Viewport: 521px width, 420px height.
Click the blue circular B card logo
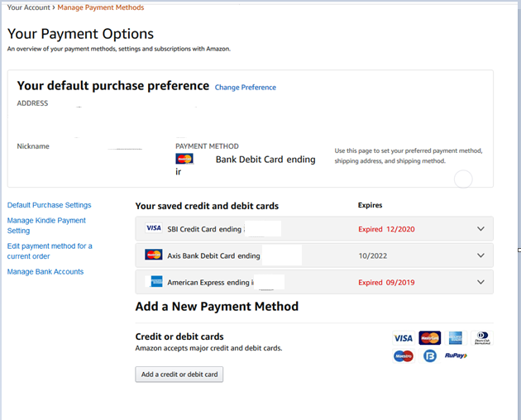click(x=429, y=356)
